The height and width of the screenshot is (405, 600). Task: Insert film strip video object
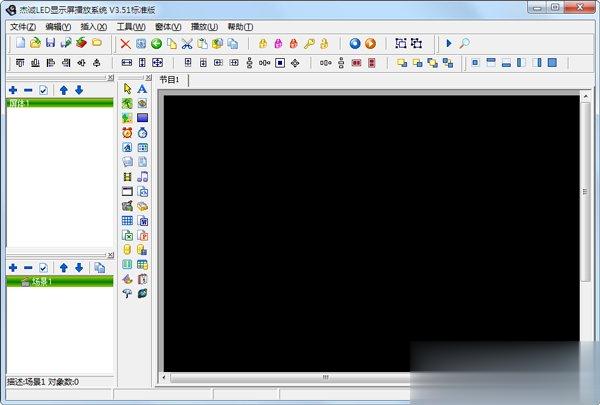(127, 177)
